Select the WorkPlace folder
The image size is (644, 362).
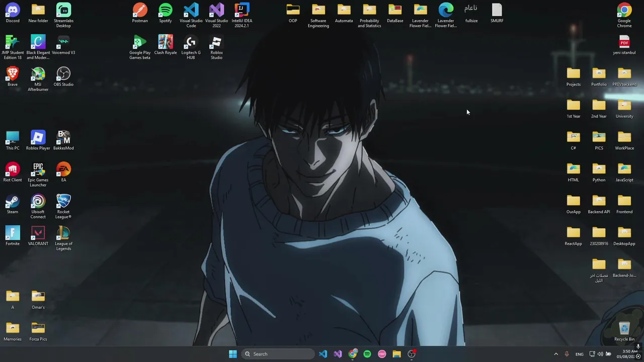(x=624, y=141)
